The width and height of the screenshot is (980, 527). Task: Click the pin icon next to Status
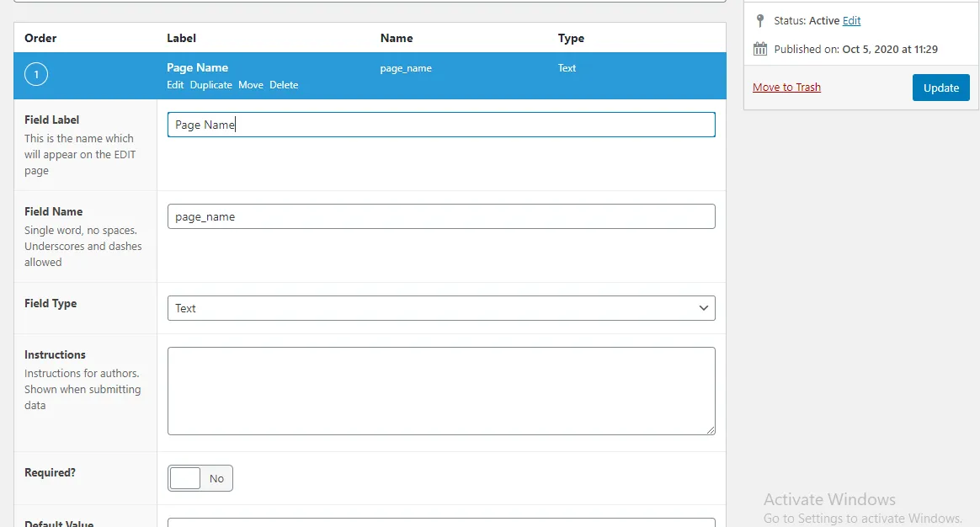click(762, 20)
